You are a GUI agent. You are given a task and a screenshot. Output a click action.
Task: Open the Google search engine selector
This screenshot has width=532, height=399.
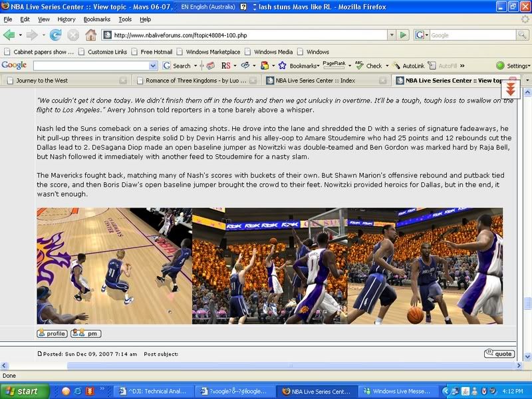pos(422,35)
